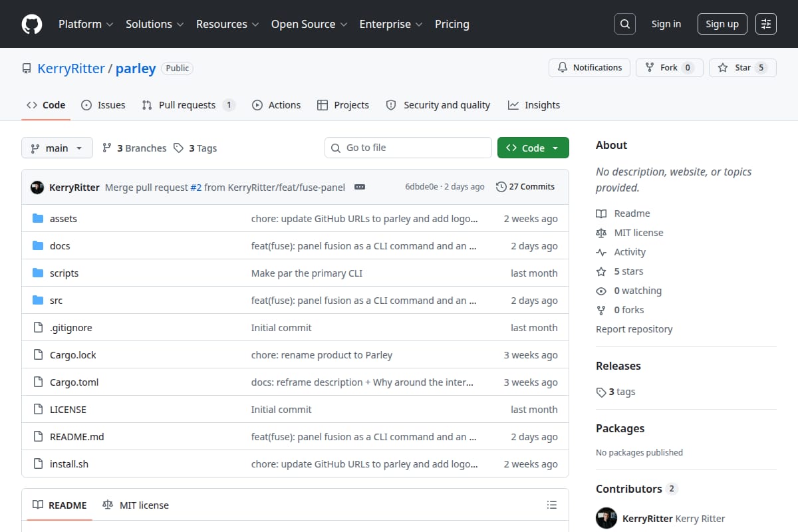Open the README outline list icon
This screenshot has width=798, height=532.
tap(551, 505)
